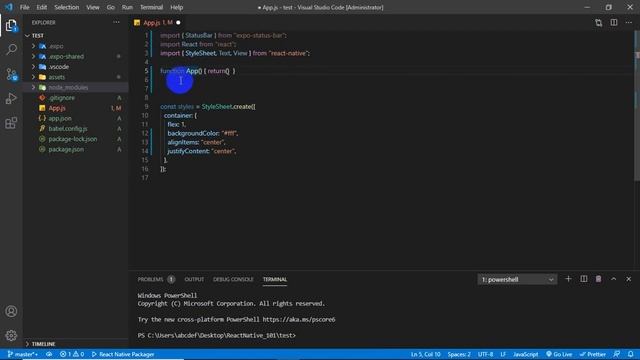Open the https://aka.ms/pscore6 link in terminal

(x=299, y=320)
